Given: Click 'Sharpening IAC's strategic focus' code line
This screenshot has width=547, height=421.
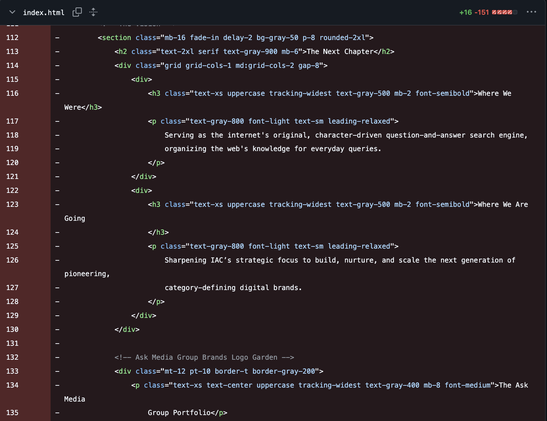Looking at the screenshot, I should coord(340,260).
